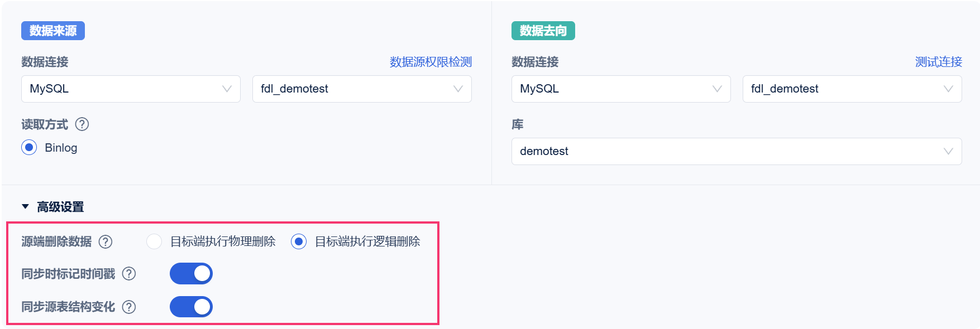Open target fdl_demotest connection dropdown
980x329 pixels.
852,89
